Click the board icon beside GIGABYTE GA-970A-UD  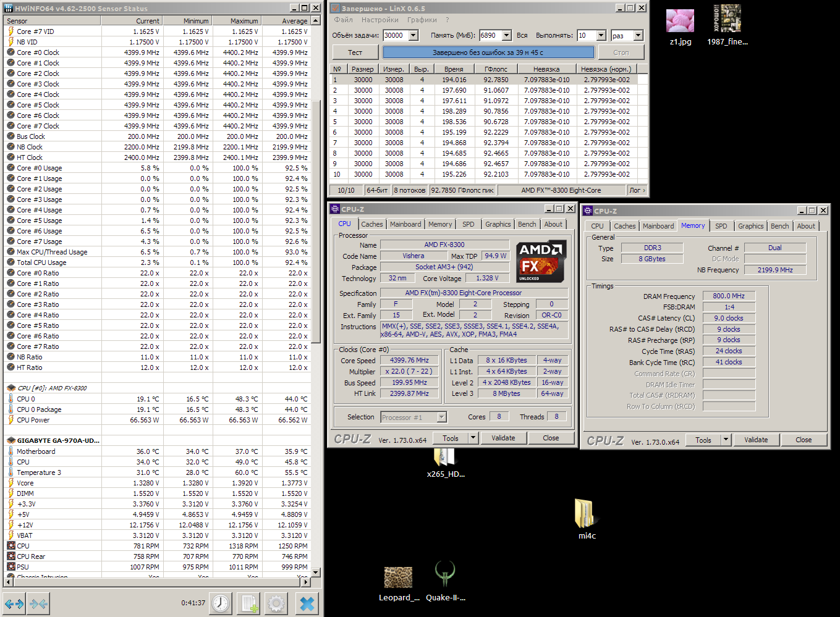[x=11, y=440]
